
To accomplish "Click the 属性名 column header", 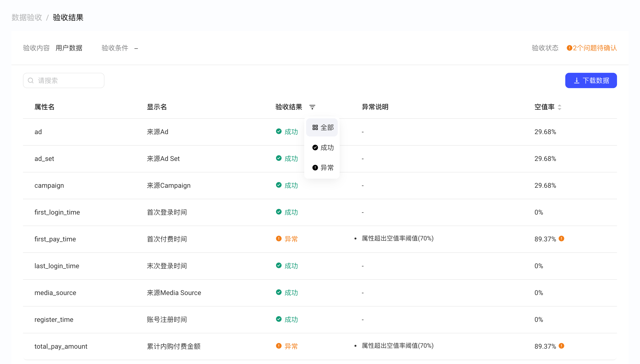I will coord(45,107).
